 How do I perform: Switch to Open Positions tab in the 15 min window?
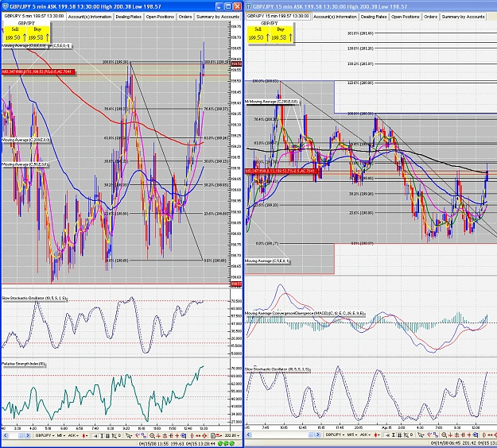point(405,17)
